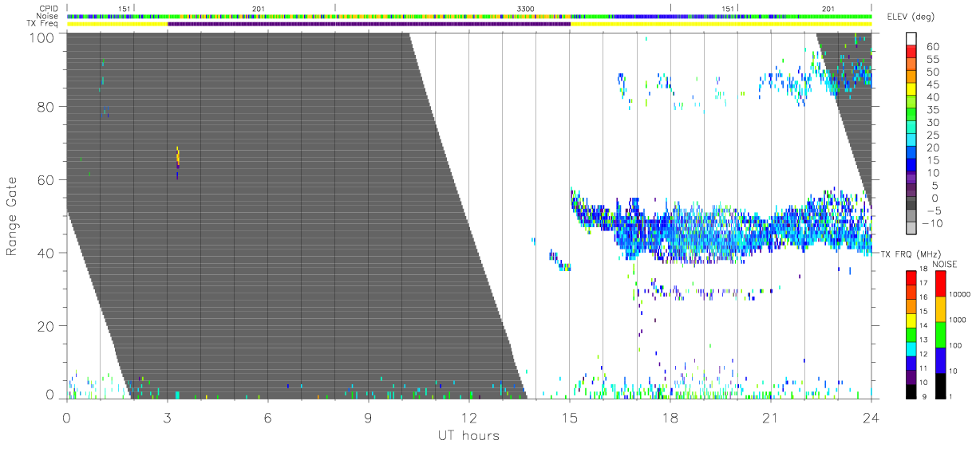
Task: Click the 24 tick on UT hours axis
Action: (871, 417)
